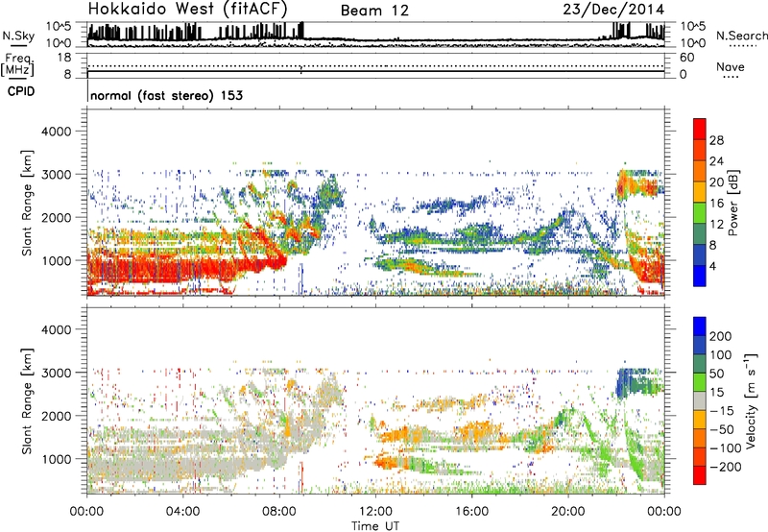
Task: Click the date '23/Dec/2014'
Action: pos(613,10)
